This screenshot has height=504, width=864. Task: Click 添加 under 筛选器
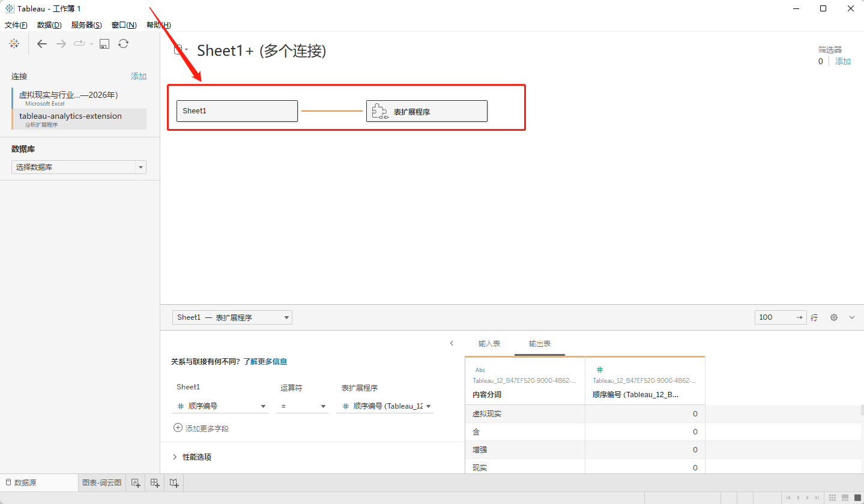point(843,61)
